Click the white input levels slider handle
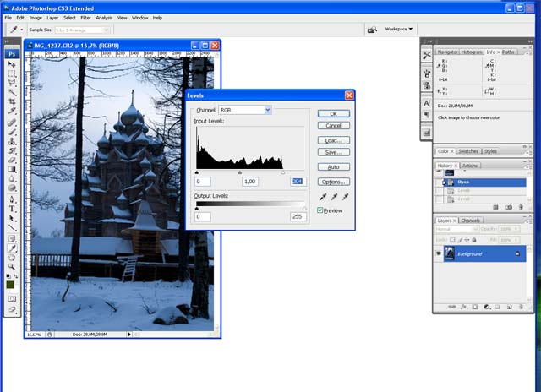Image resolution: width=541 pixels, height=392 pixels. coord(283,172)
